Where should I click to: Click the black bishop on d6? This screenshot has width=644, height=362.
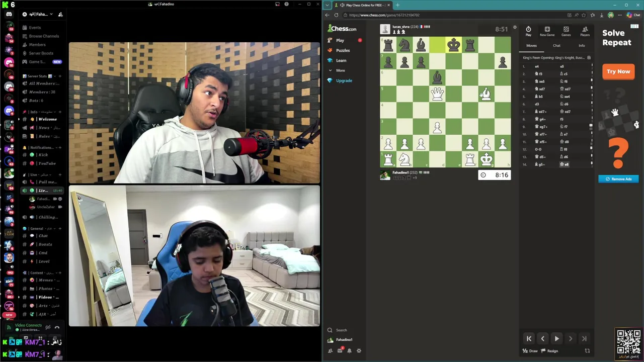point(437,77)
